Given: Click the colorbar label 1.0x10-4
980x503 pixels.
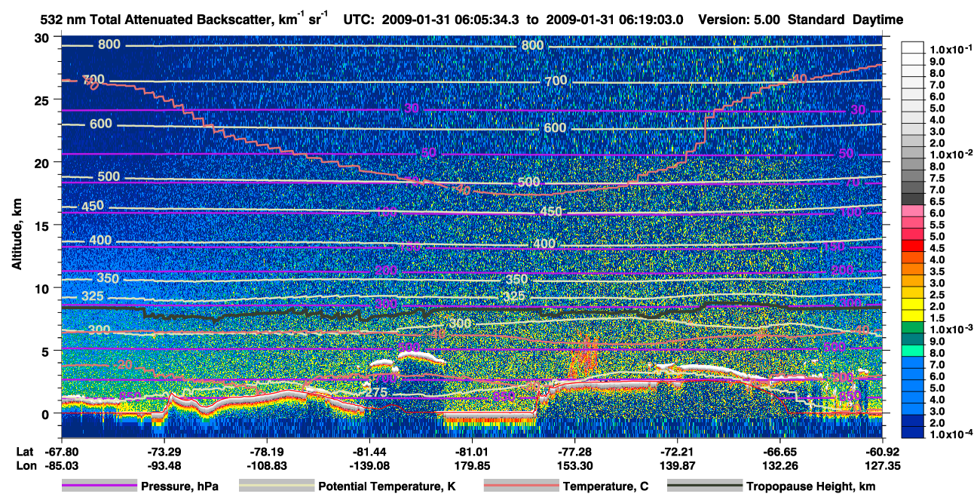Looking at the screenshot, I should pos(951,434).
